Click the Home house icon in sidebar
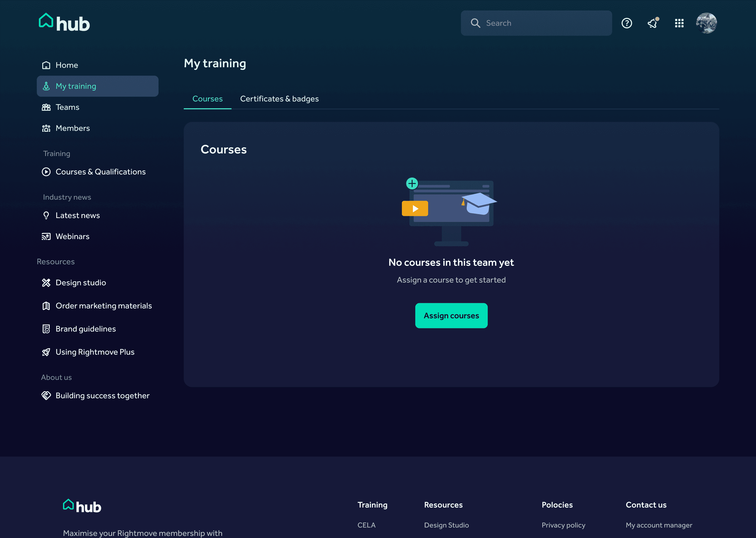 [x=46, y=65]
